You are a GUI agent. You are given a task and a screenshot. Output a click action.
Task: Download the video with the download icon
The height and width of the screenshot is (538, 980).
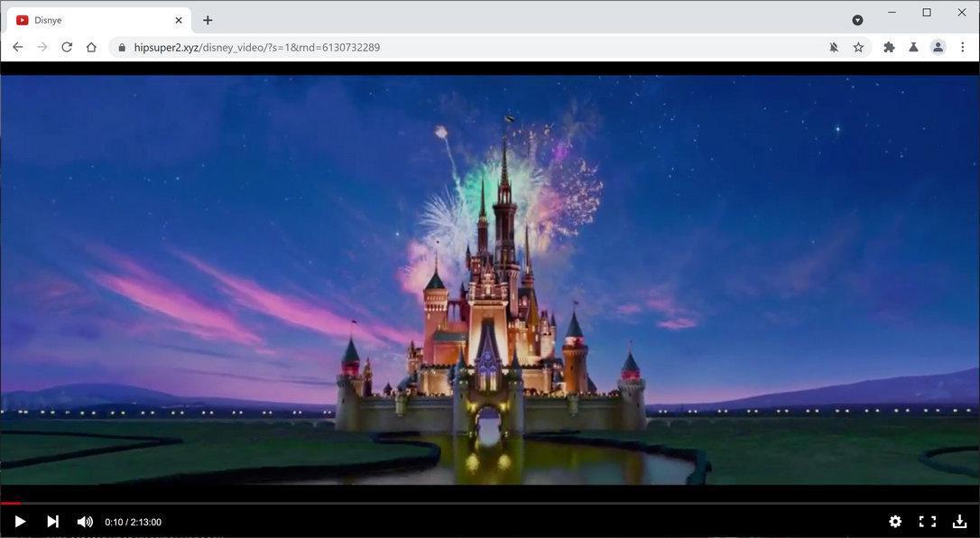[x=959, y=521]
